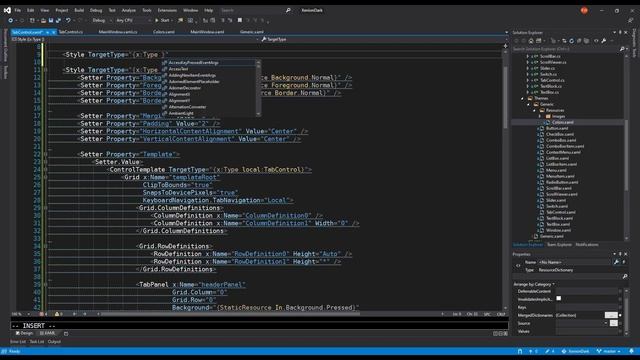Collapse the Generic folder
The height and width of the screenshot is (360, 640).
[x=529, y=104]
